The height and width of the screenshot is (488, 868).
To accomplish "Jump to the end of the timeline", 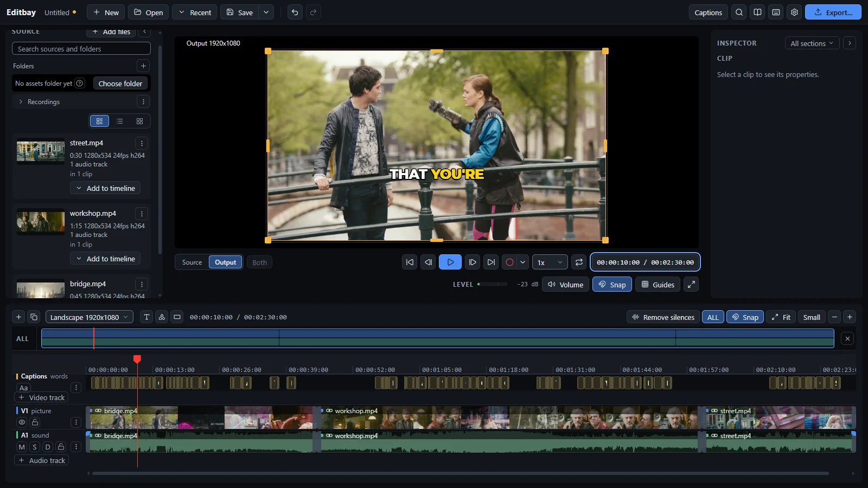I will point(491,262).
